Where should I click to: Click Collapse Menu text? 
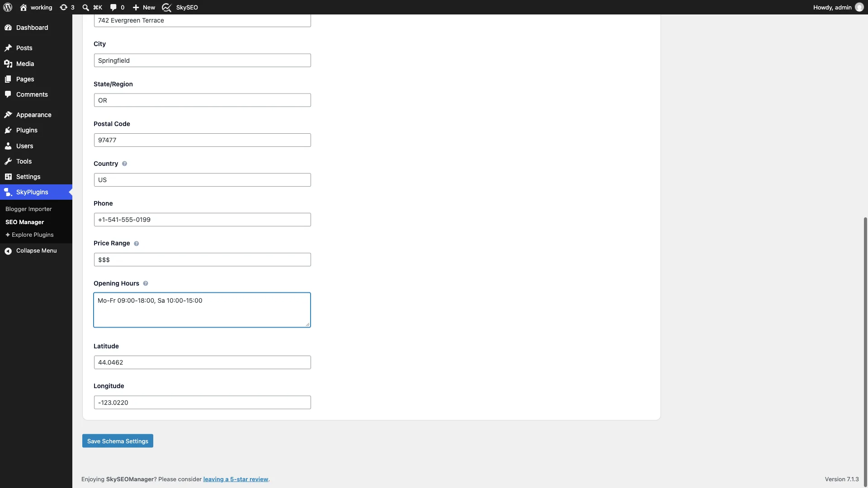[36, 251]
